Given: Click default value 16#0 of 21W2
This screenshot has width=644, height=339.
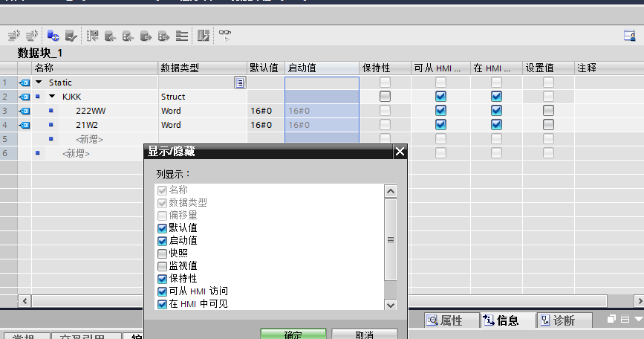Looking at the screenshot, I should point(266,125).
